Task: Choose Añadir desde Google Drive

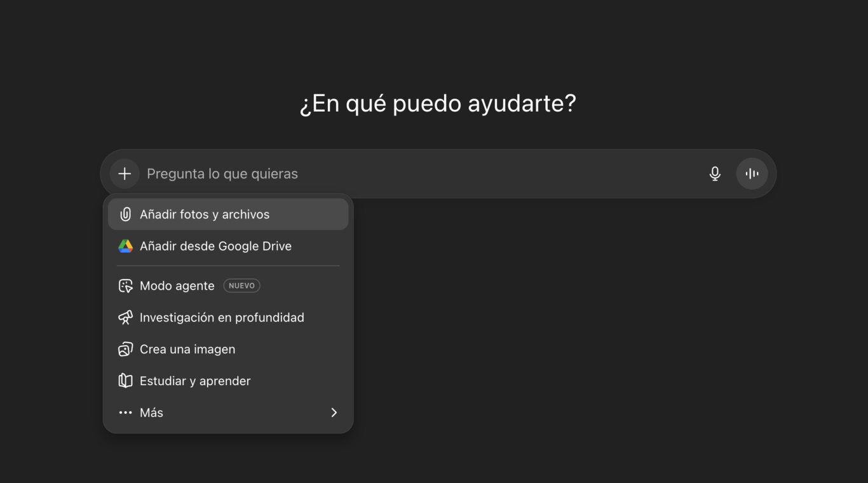Action: [x=228, y=246]
